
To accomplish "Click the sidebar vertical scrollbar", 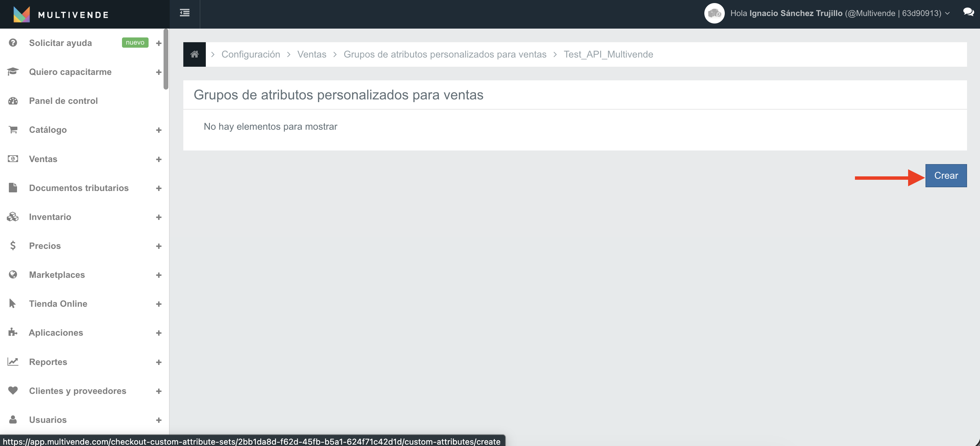I will pyautogui.click(x=166, y=59).
